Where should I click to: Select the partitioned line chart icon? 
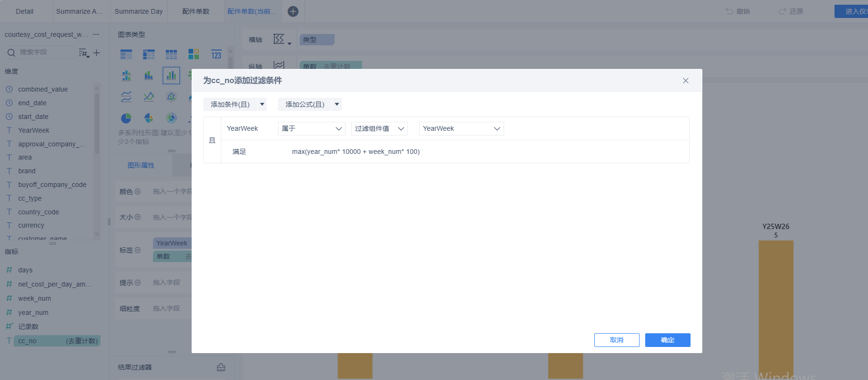click(126, 97)
